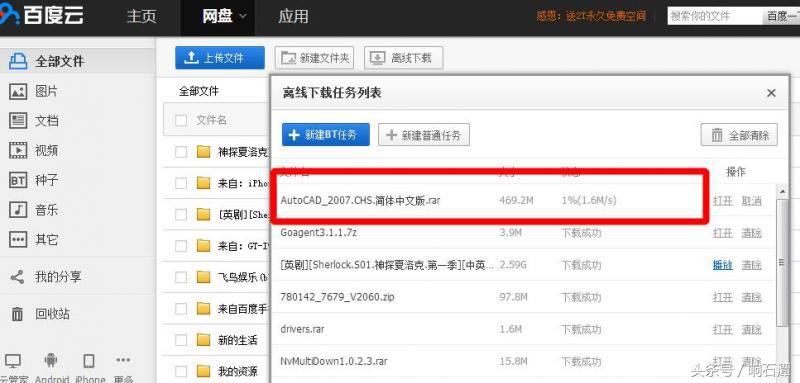Image resolution: width=800 pixels, height=383 pixels.
Task: Click 全部清除 clear all button
Action: pyautogui.click(x=739, y=135)
